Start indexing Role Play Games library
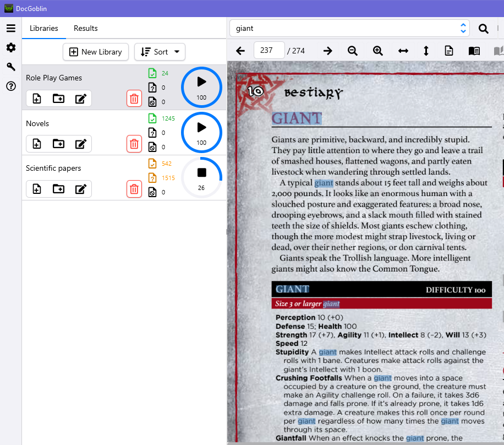The height and width of the screenshot is (445, 504). coord(201,87)
